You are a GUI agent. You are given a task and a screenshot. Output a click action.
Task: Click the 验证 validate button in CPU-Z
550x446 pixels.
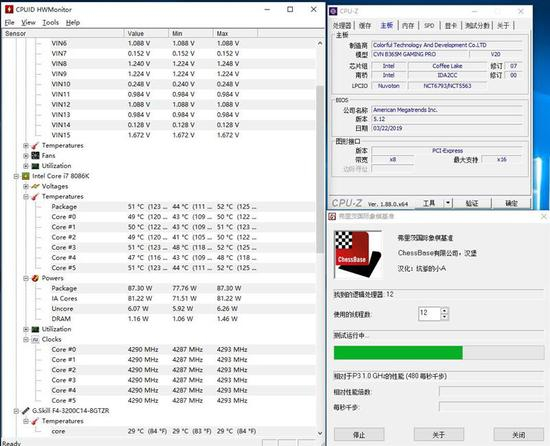(x=472, y=203)
